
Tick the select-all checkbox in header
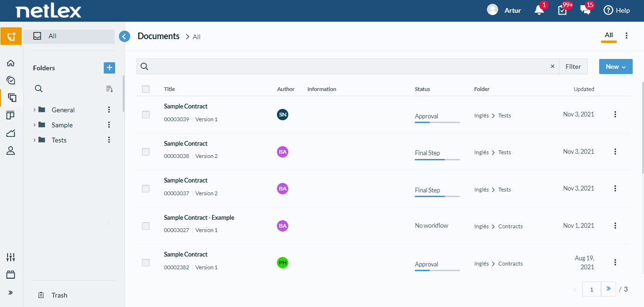point(146,89)
